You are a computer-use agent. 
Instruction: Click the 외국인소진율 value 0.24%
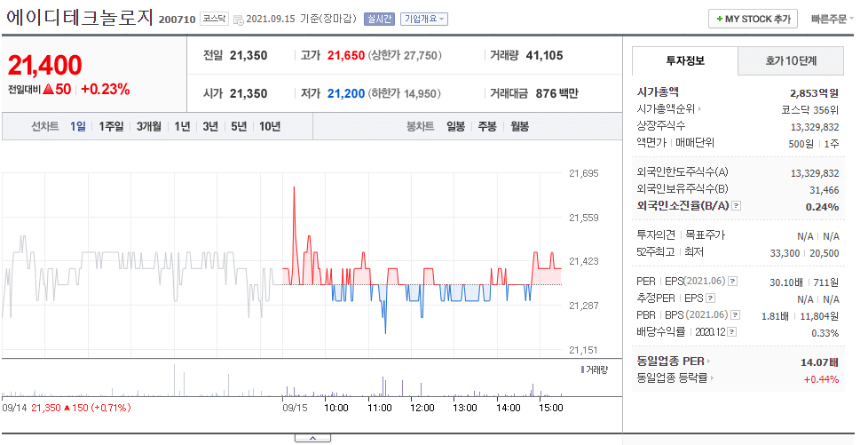[822, 207]
